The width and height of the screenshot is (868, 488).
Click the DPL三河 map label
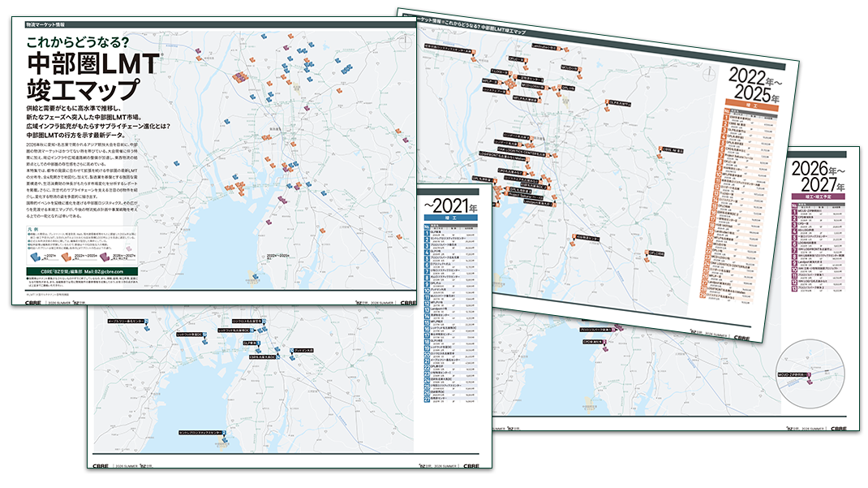656,253
